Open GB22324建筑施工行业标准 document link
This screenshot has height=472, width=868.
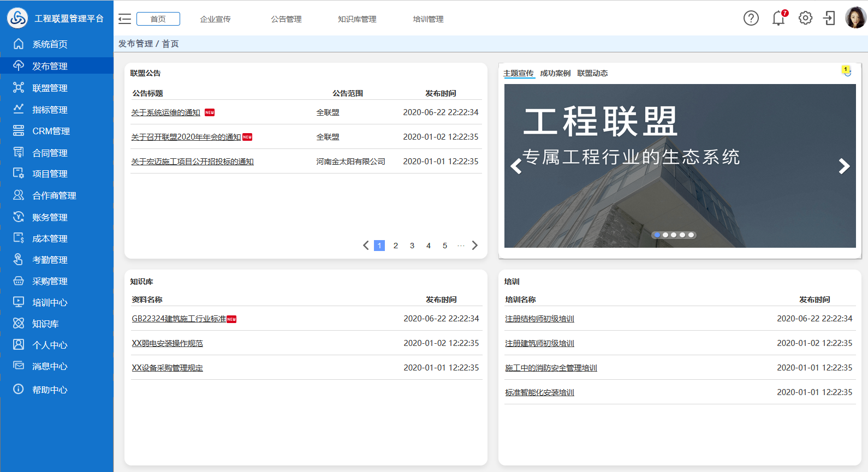179,319
